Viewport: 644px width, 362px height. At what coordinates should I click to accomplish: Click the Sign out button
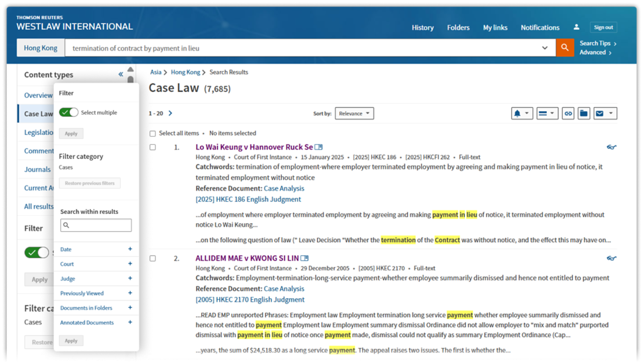603,28
